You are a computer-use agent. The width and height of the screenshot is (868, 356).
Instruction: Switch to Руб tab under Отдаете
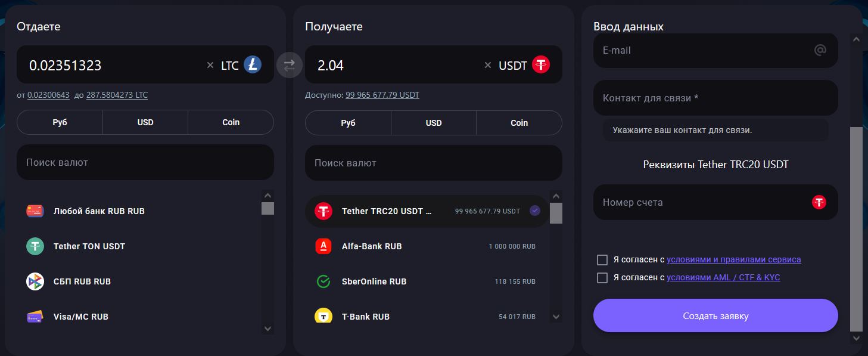60,122
